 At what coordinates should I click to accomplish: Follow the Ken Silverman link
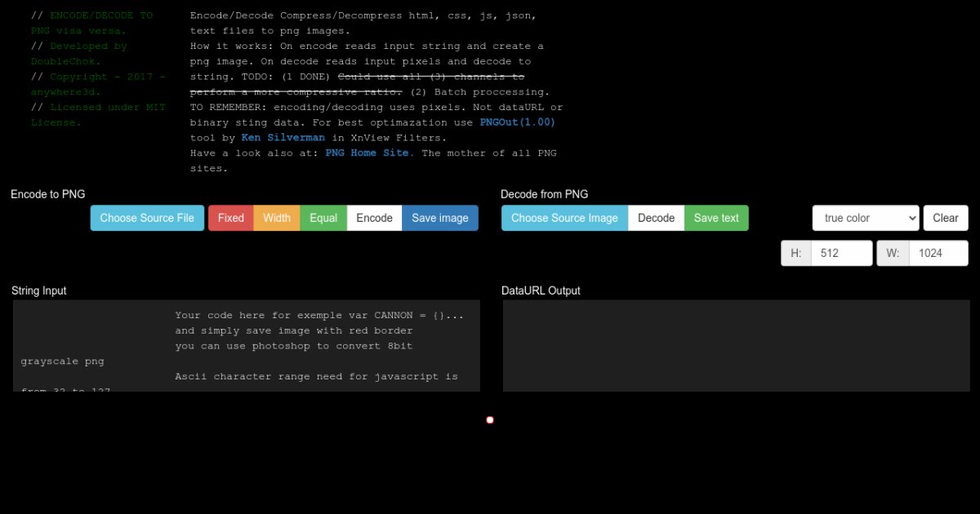point(283,138)
